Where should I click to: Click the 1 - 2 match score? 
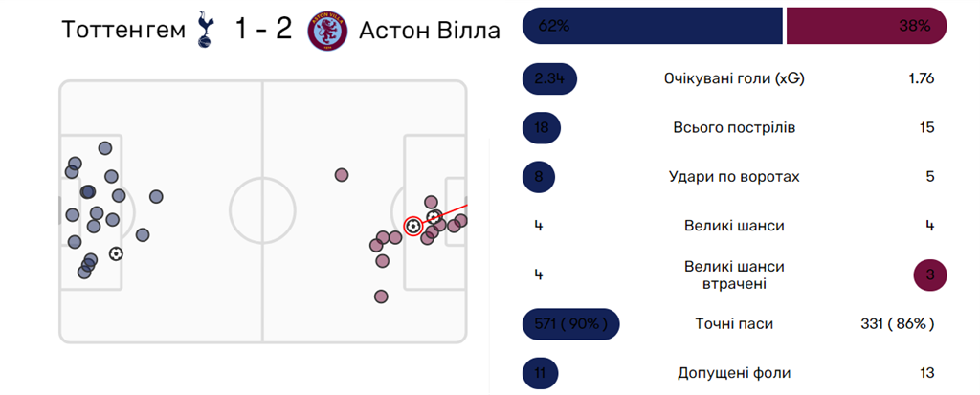(x=265, y=30)
